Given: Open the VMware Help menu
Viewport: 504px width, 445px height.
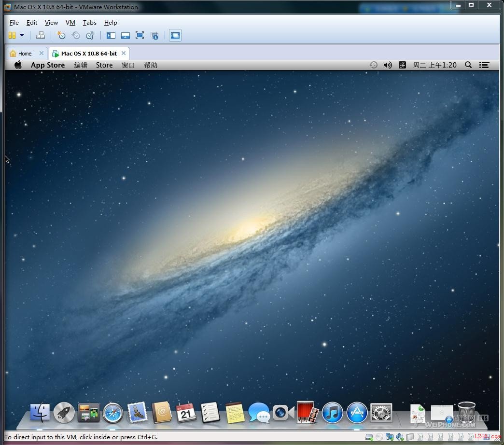Looking at the screenshot, I should point(111,23).
